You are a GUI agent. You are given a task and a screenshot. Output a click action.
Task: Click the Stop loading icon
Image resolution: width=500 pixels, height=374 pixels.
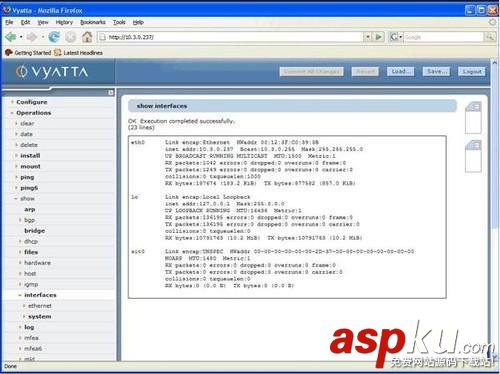[70, 37]
